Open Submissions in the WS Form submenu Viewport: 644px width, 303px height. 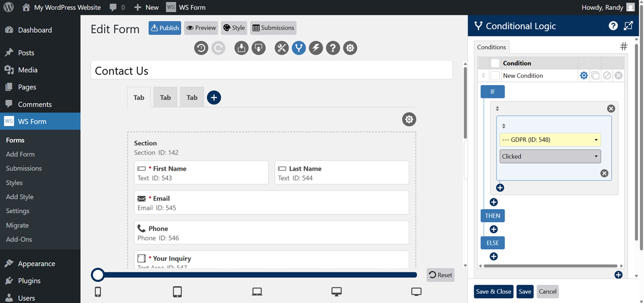pos(24,168)
